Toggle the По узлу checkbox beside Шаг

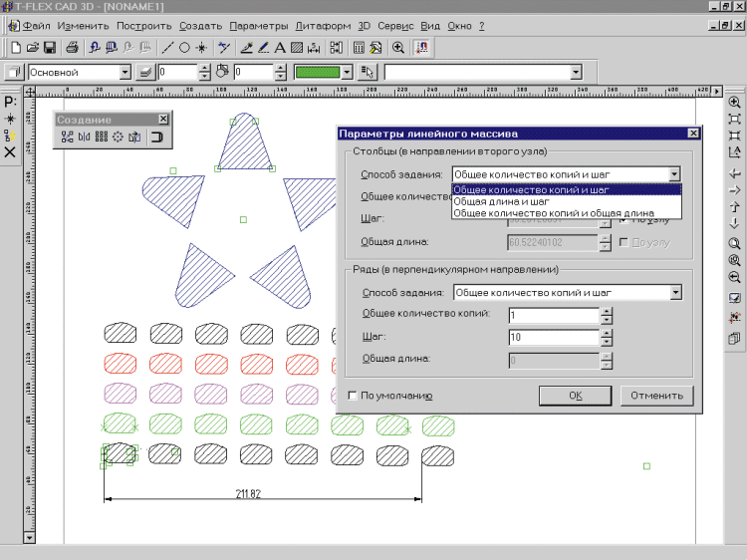pyautogui.click(x=624, y=219)
